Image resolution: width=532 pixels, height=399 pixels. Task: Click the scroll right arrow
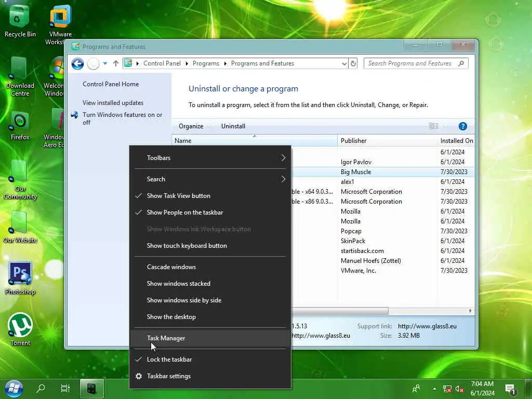tap(470, 311)
